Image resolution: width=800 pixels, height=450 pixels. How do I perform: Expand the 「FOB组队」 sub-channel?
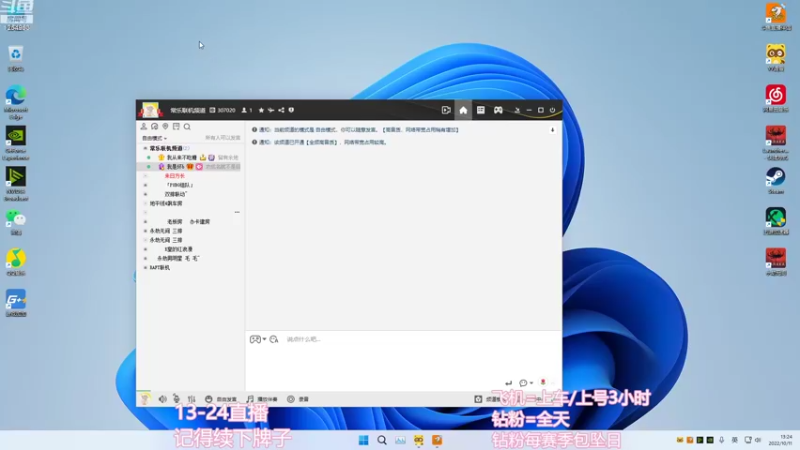[x=145, y=185]
